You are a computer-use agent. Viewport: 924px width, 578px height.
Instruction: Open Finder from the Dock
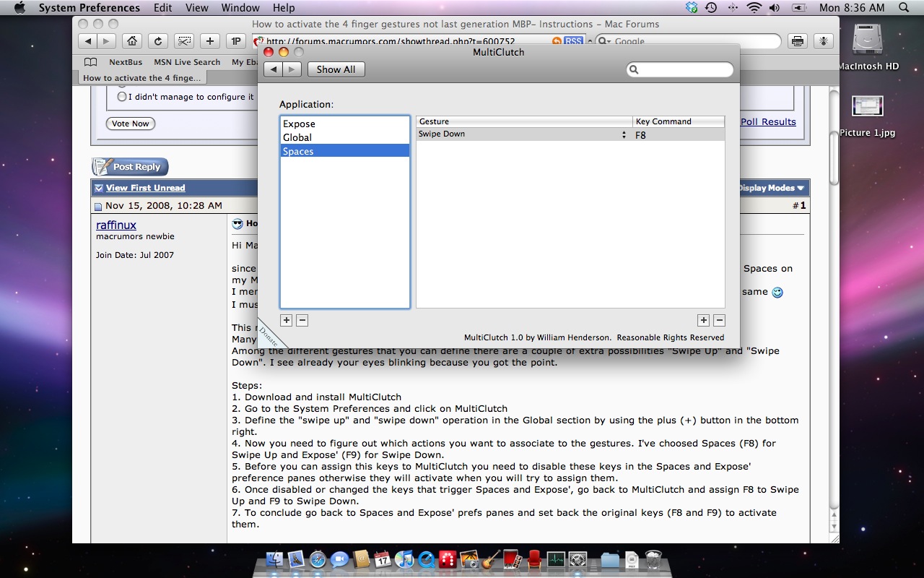[274, 559]
